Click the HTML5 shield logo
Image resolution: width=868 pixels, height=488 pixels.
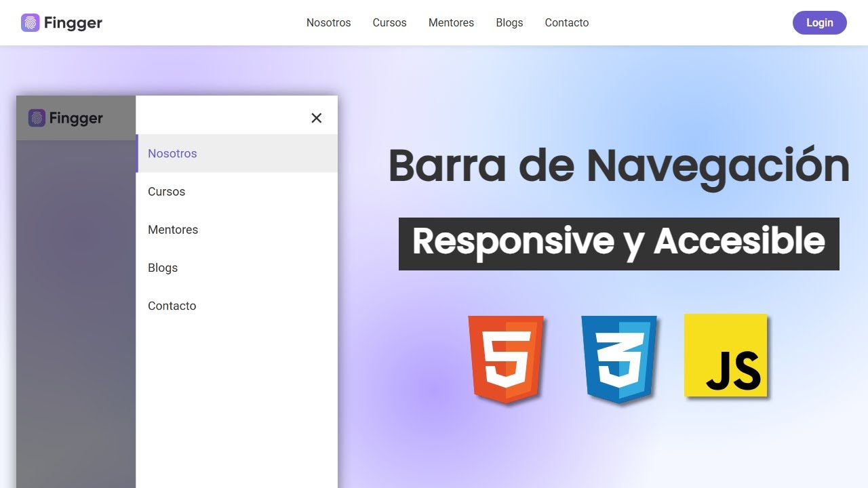pos(506,359)
